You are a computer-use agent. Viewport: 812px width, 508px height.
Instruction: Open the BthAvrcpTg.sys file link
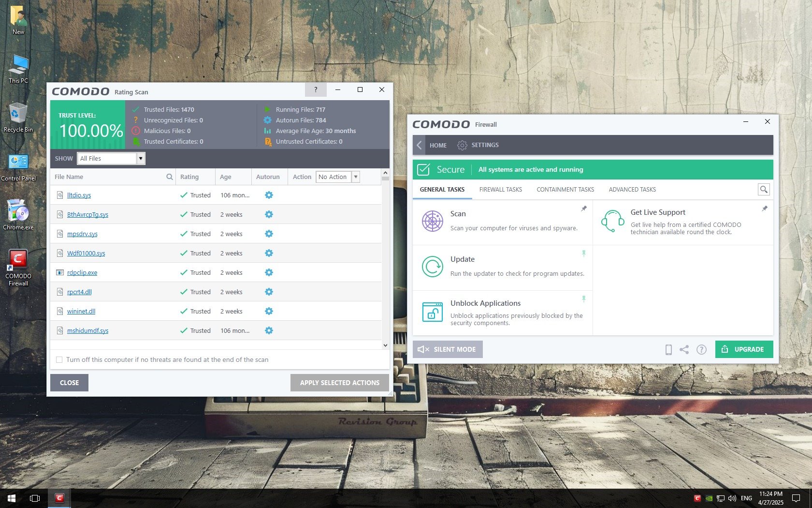[87, 214]
